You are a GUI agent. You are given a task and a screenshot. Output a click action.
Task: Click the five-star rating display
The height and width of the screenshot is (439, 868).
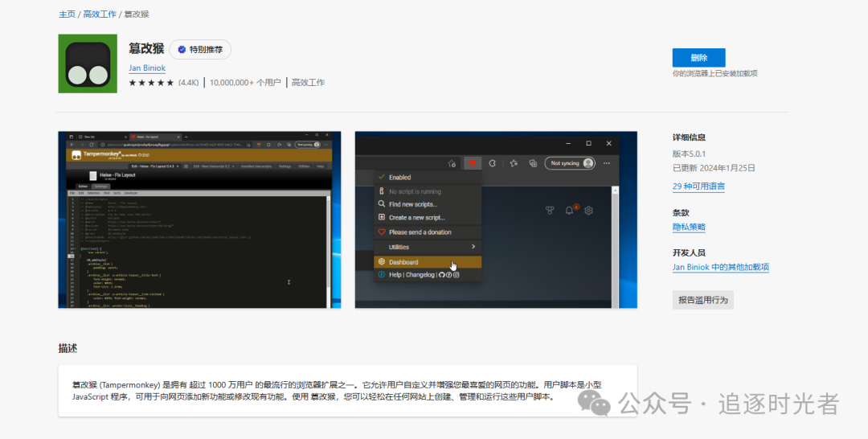click(x=151, y=83)
